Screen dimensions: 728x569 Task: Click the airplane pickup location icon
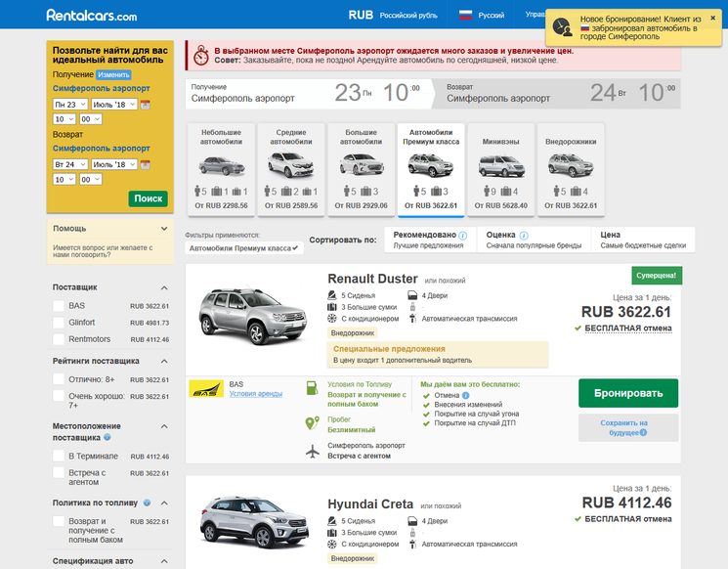[313, 451]
